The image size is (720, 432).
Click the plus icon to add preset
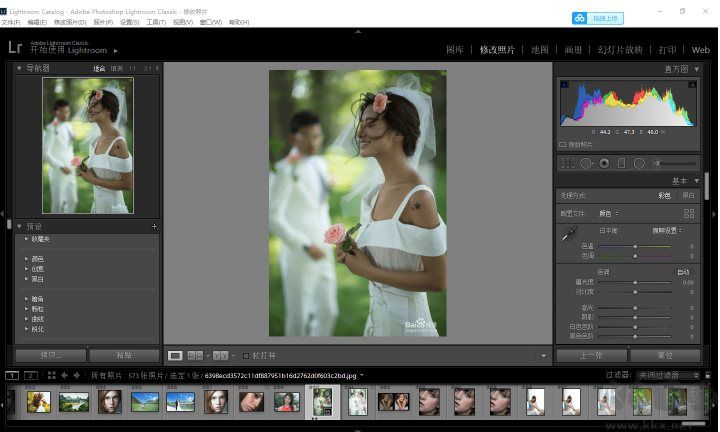tap(154, 227)
